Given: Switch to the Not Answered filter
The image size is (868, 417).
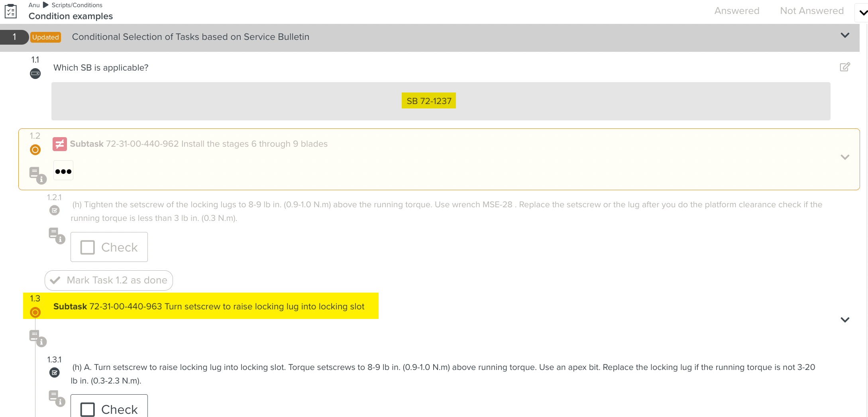Looking at the screenshot, I should 811,11.
